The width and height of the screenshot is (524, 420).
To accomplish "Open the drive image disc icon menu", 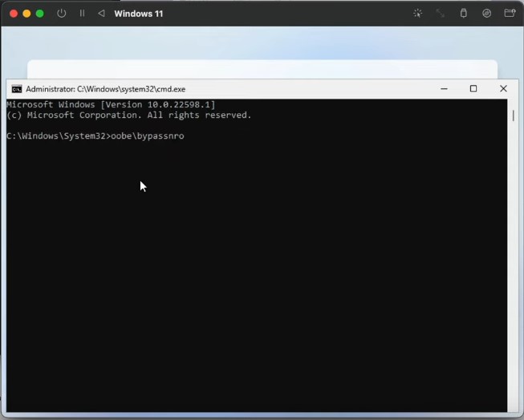I will pyautogui.click(x=486, y=14).
